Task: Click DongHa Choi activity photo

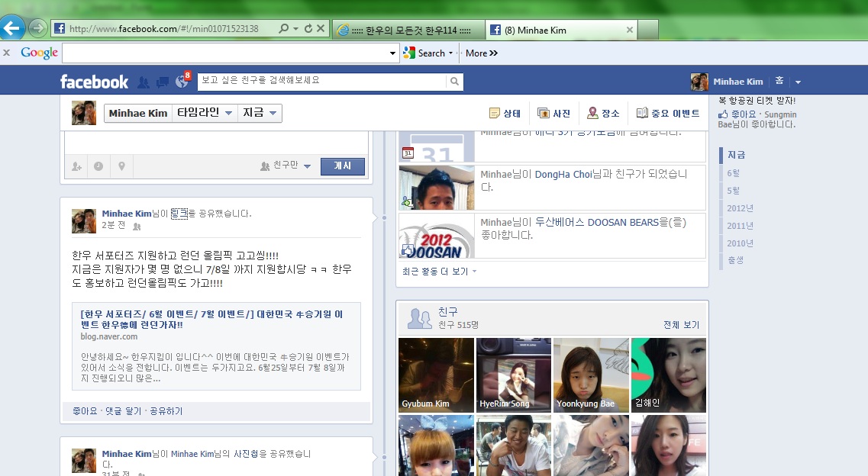Action: 437,188
